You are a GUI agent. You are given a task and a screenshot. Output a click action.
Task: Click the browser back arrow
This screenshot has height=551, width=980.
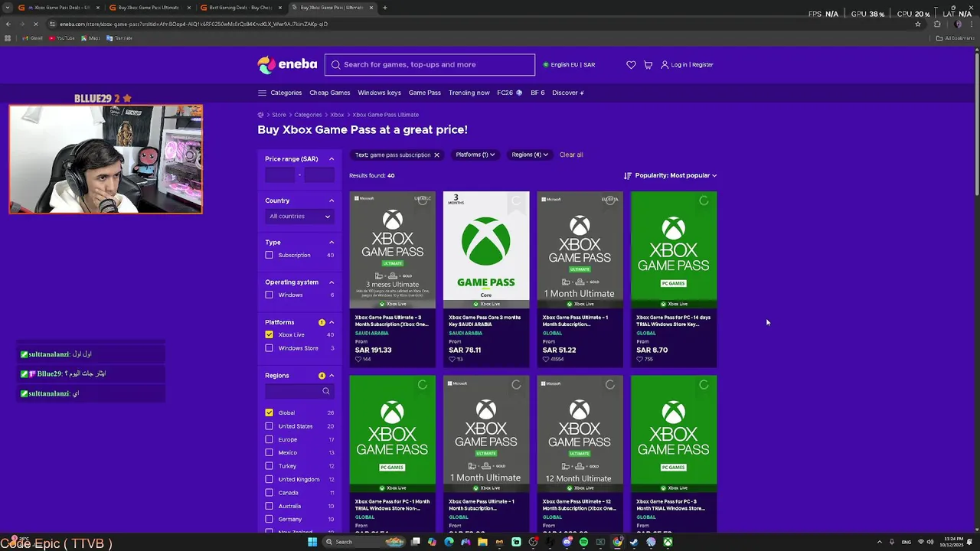point(8,24)
